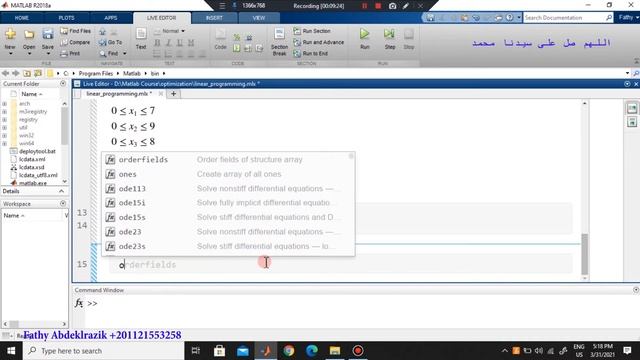Viewport: 640px width, 360px height.
Task: Open the Find dropdown arrow
Action: (124, 53)
